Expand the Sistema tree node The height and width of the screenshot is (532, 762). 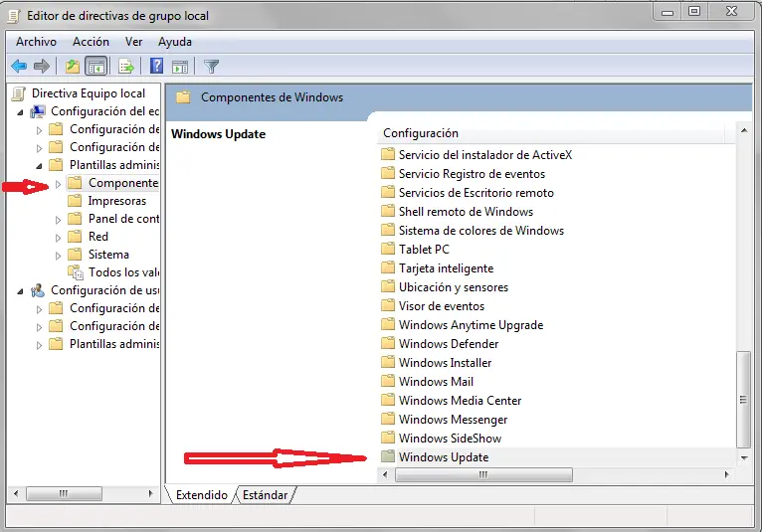[58, 256]
